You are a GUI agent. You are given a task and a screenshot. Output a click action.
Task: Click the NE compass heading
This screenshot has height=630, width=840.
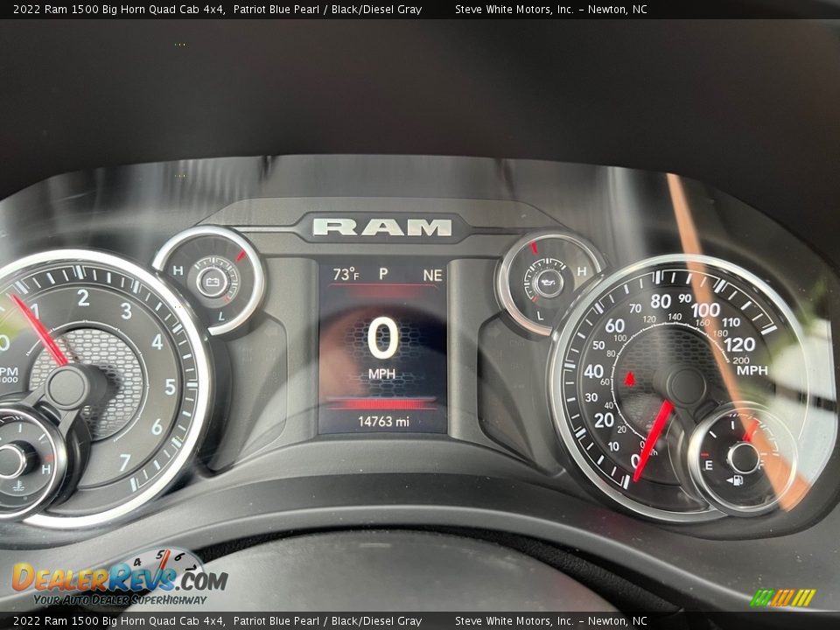click(432, 276)
